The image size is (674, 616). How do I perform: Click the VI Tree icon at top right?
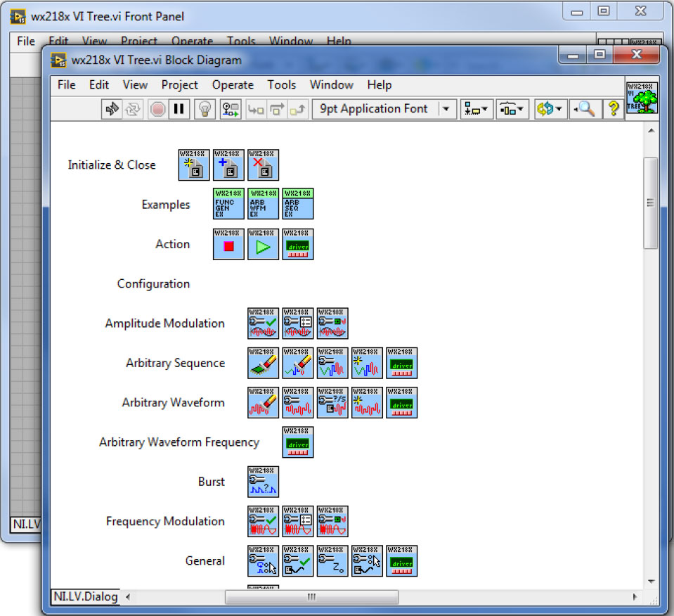642,98
